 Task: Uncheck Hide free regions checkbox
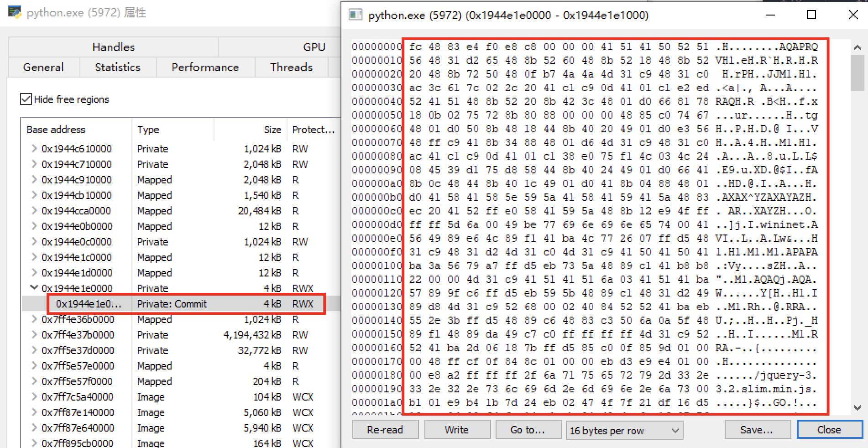[x=26, y=99]
